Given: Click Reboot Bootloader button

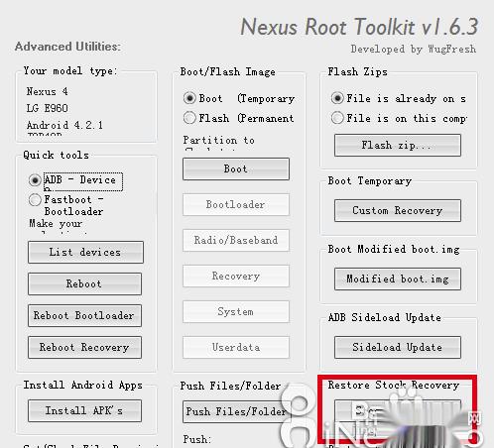Looking at the screenshot, I should [x=84, y=315].
